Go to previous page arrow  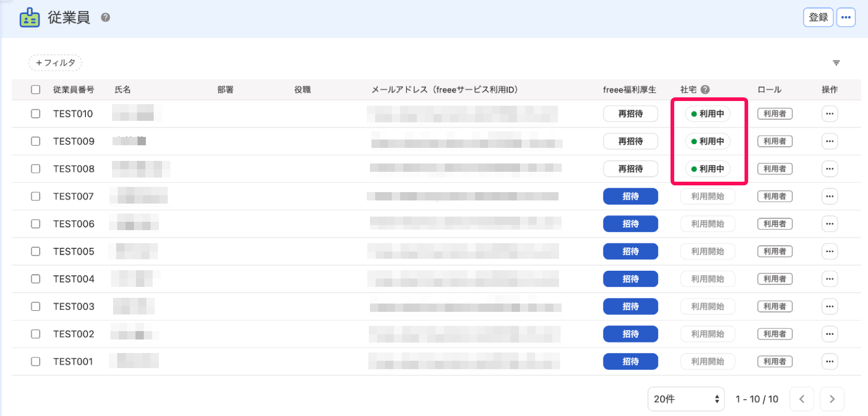point(802,399)
